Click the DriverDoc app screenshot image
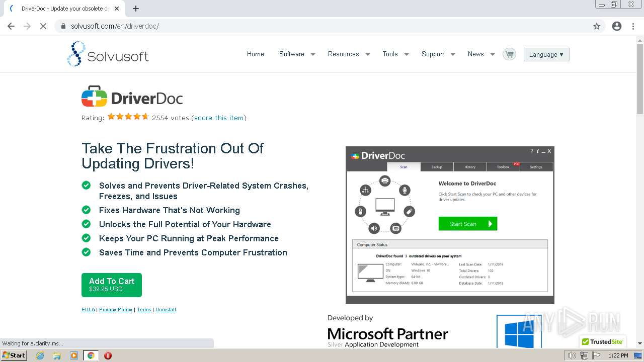This screenshot has height=362, width=644. (x=450, y=225)
